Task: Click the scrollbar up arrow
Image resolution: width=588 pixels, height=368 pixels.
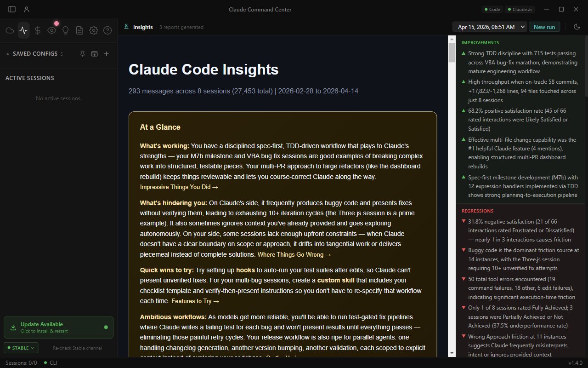Action: [x=452, y=40]
